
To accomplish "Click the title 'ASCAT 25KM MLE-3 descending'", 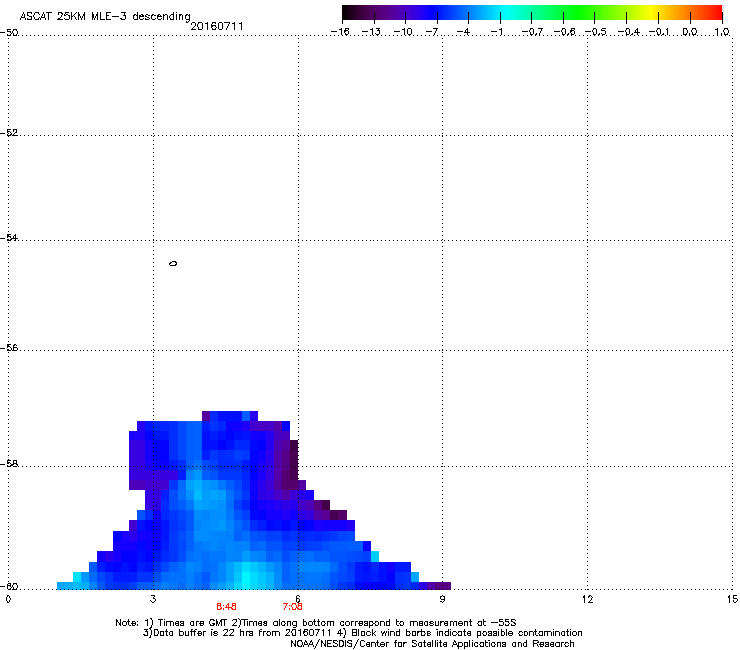I will (x=105, y=17).
